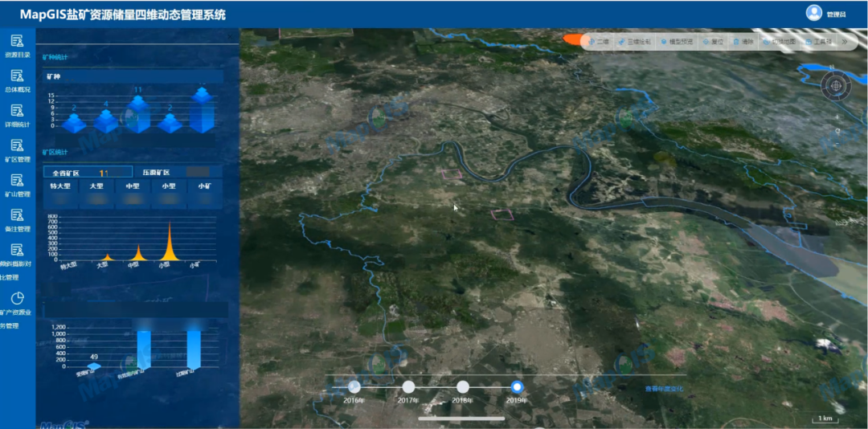Click the 查看年度变化 link
The height and width of the screenshot is (429, 868).
664,389
